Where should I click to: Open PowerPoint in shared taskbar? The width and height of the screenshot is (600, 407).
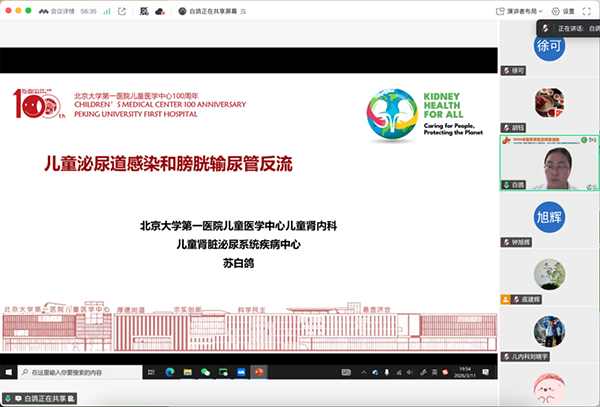point(259,372)
